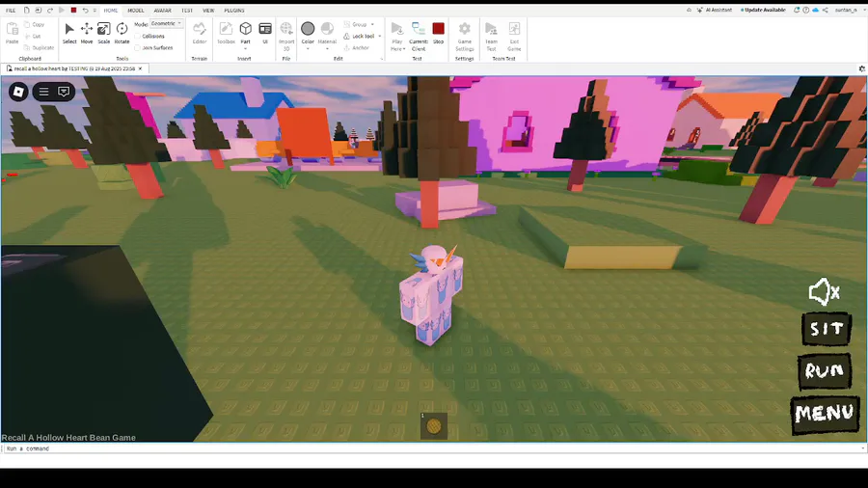Switch to the TEST tab
This screenshot has width=868, height=488.
[187, 10]
